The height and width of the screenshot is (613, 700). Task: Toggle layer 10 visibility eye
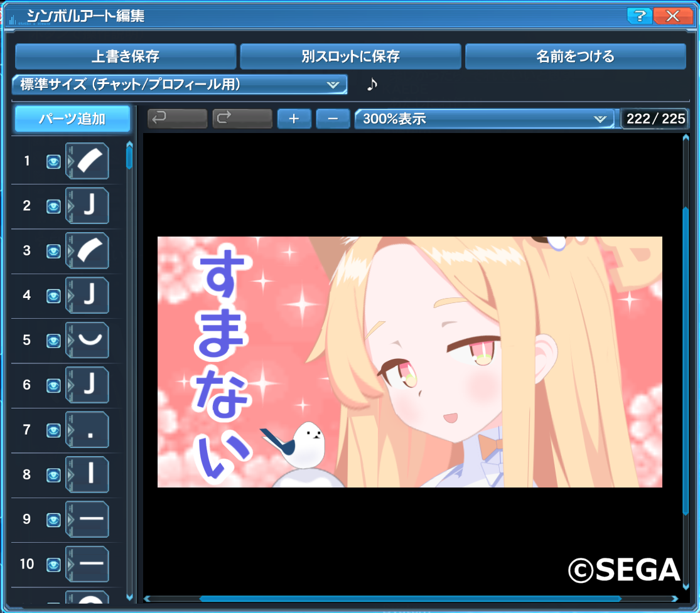click(53, 565)
